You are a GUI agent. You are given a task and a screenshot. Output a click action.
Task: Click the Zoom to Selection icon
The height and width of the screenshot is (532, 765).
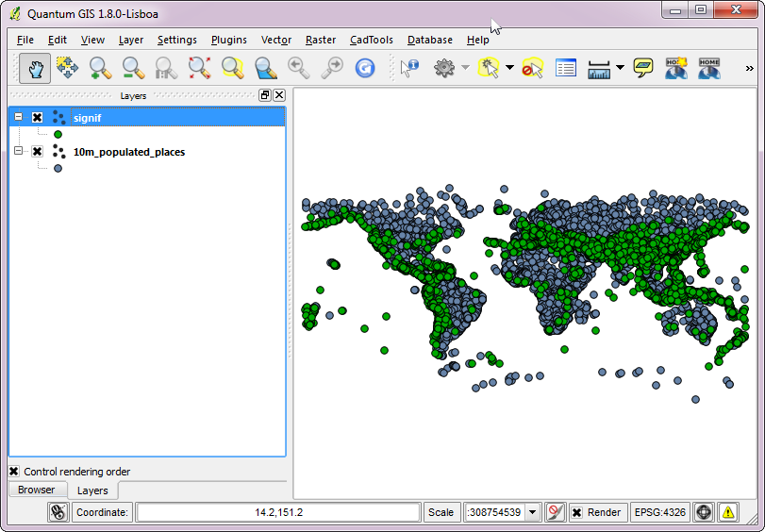click(232, 68)
